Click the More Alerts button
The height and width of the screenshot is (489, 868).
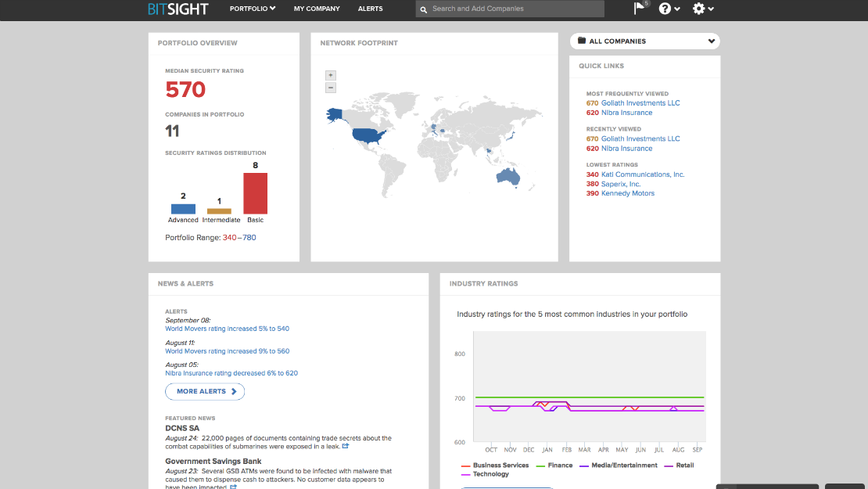click(205, 391)
